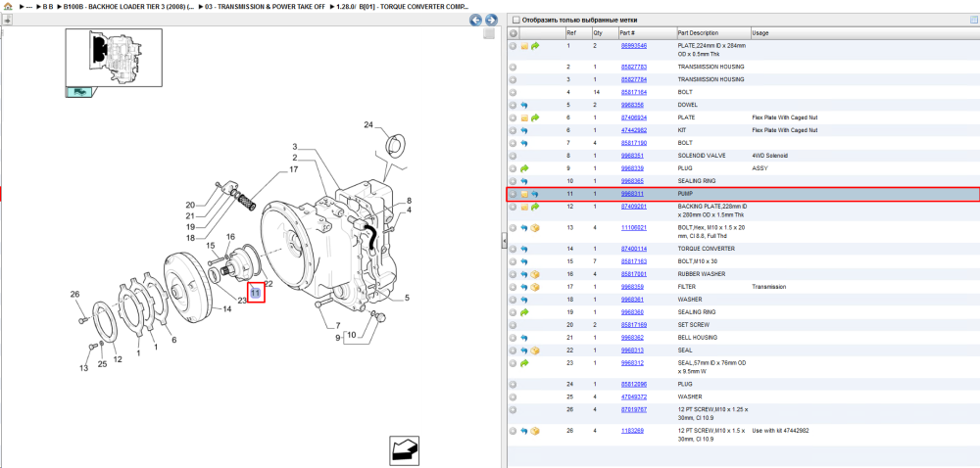This screenshot has width=980, height=468.
Task: Click blue arrow icon in PUMP row
Action: (535, 194)
